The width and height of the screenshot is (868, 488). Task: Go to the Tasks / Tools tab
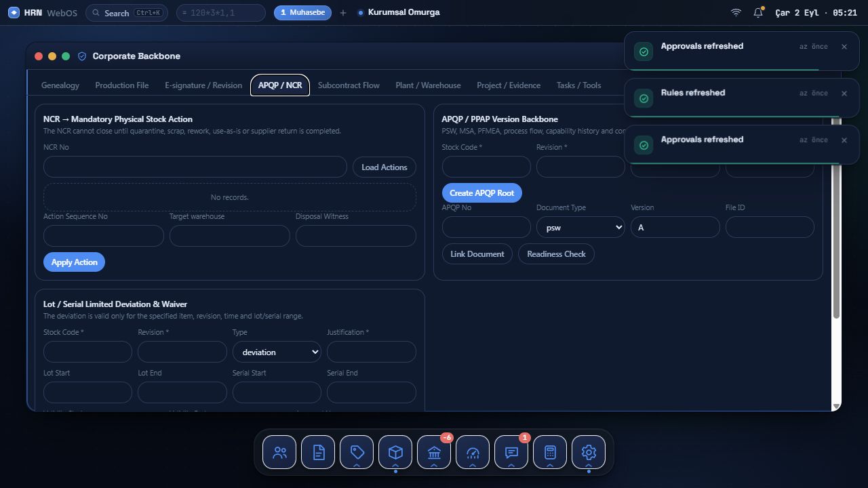[578, 85]
